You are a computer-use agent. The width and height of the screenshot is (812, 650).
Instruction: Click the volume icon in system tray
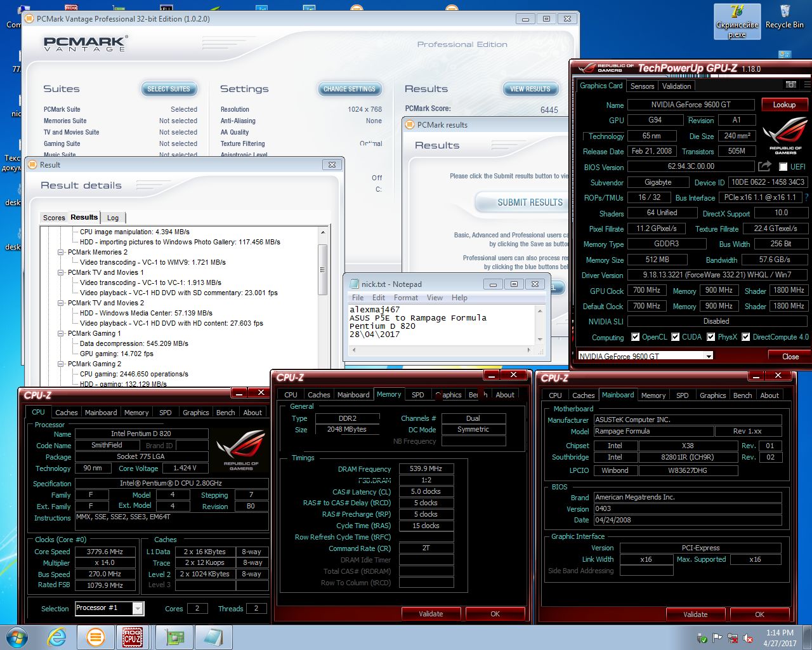748,638
